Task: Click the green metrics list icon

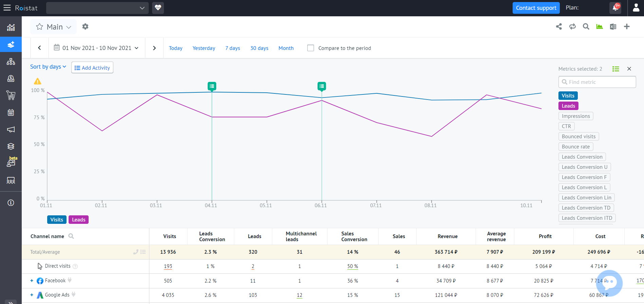Action: pos(616,69)
